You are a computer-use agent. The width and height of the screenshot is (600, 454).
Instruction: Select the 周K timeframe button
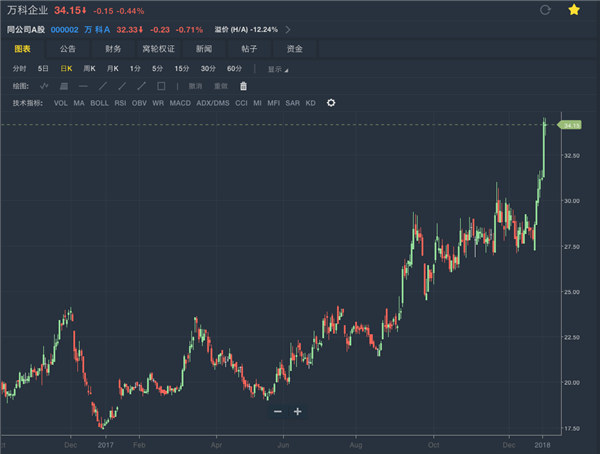89,68
